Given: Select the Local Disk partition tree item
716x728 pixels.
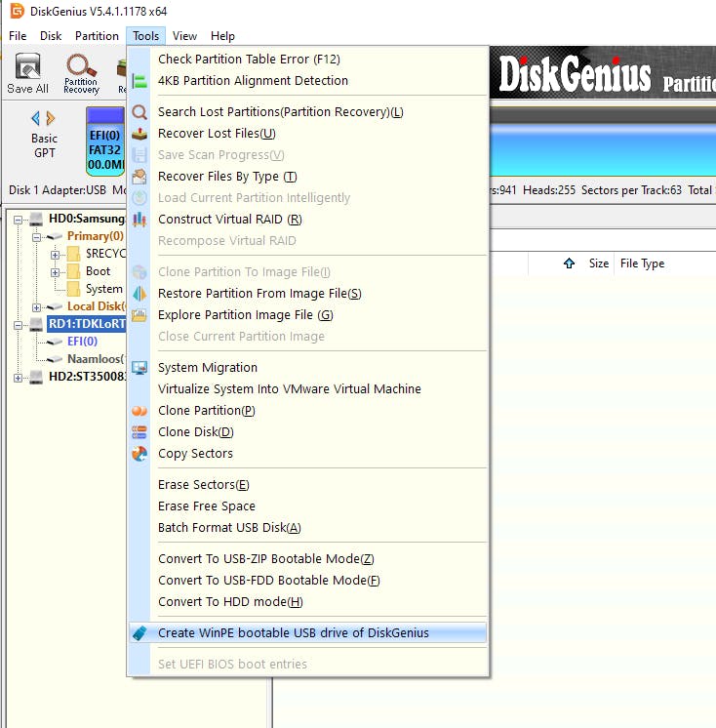Looking at the screenshot, I should pos(96,306).
